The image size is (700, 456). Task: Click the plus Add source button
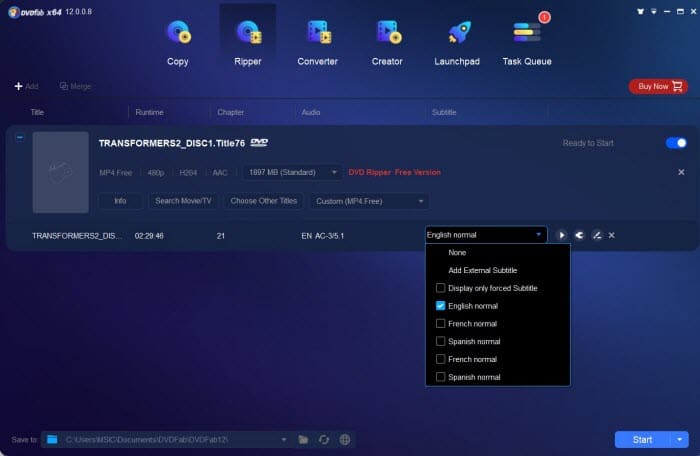[x=26, y=86]
